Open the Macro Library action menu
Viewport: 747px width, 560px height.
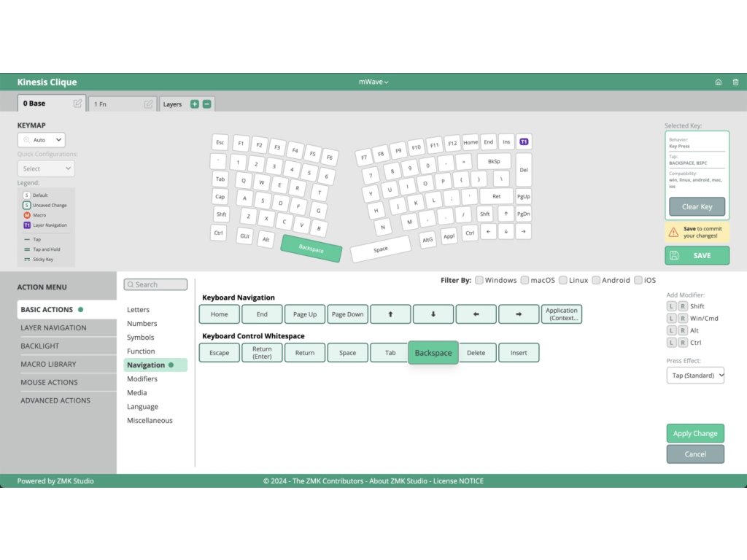48,364
